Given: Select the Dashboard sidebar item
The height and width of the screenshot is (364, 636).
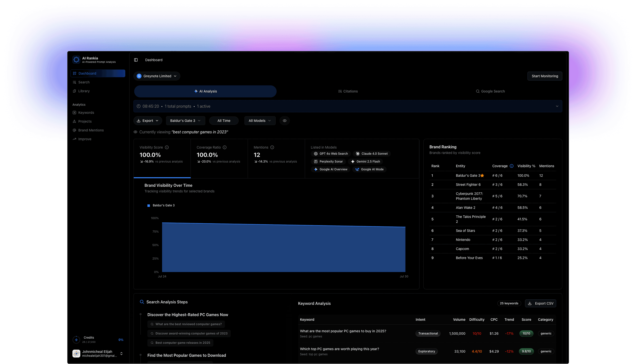Looking at the screenshot, I should (98, 73).
